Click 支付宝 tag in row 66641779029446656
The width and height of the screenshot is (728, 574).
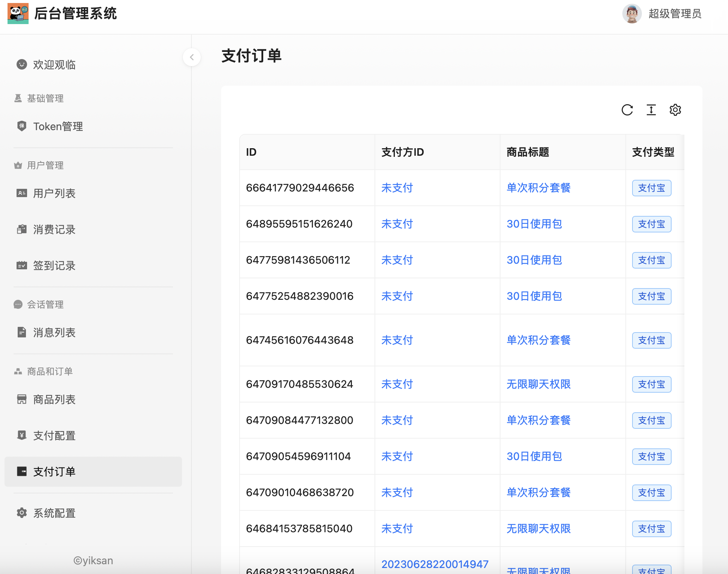(x=652, y=188)
